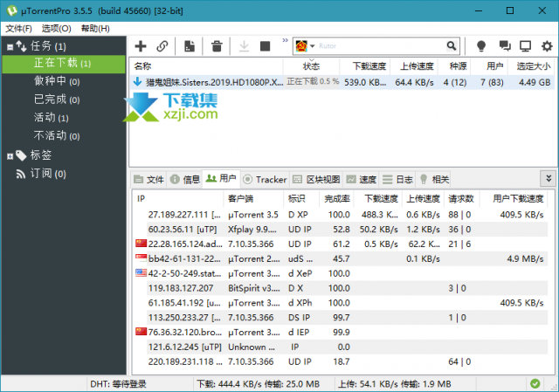
Task: Open the 帮助(H) menu
Action: tap(95, 29)
